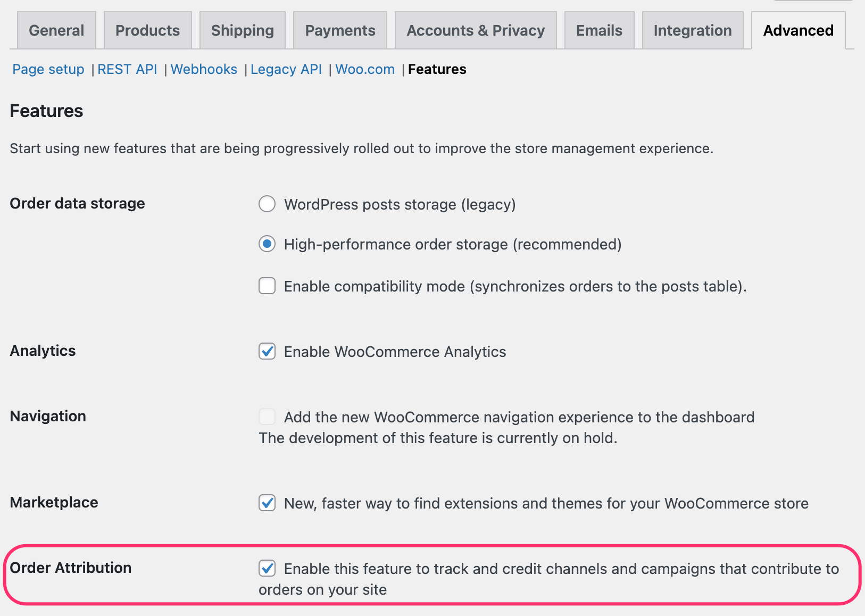Disable the Order Attribution feature
The image size is (865, 616).
coord(267,569)
